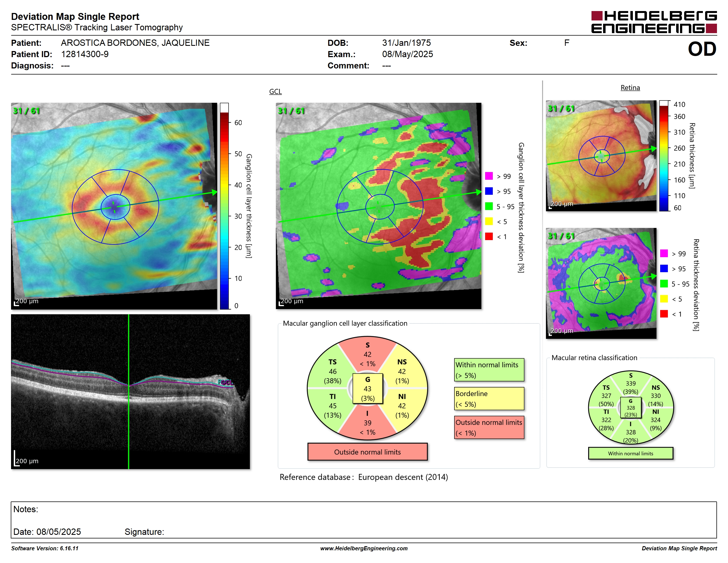Click the S sector 42 in GCL chart

(367, 354)
